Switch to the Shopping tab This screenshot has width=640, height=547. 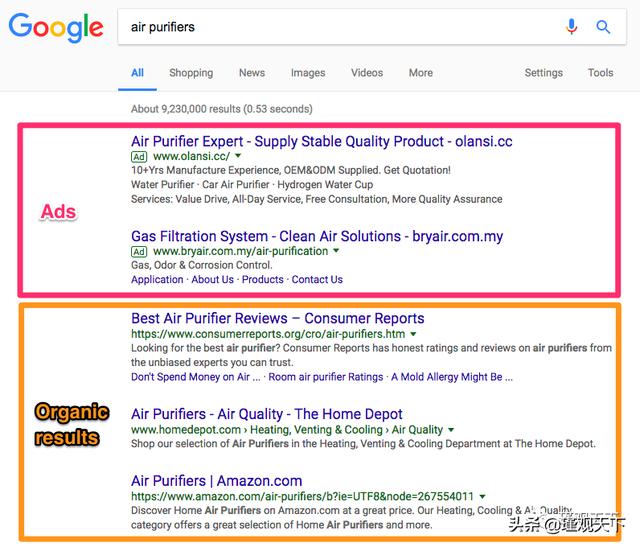click(191, 73)
